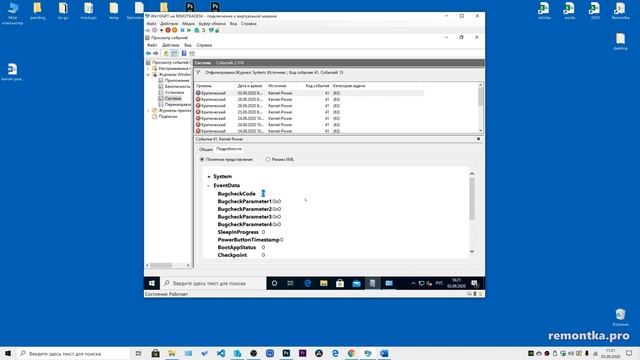Click the SleepInProgress field label
The image size is (640, 360).
(x=238, y=232)
